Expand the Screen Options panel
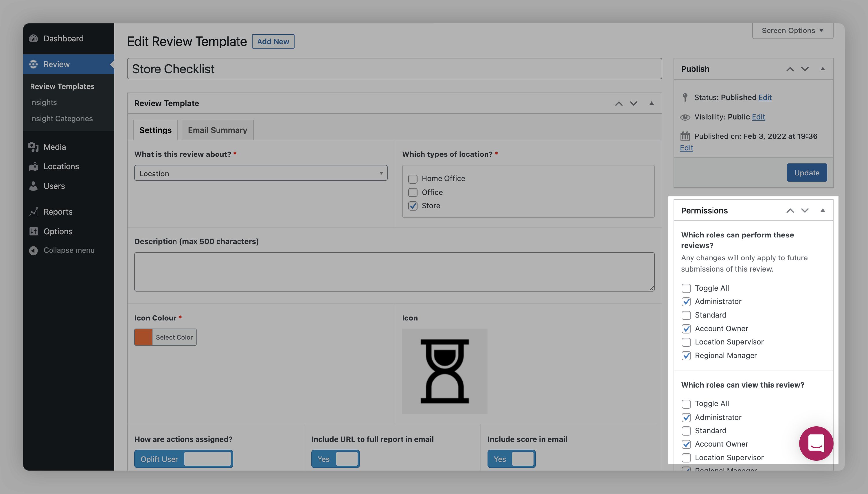 [792, 31]
